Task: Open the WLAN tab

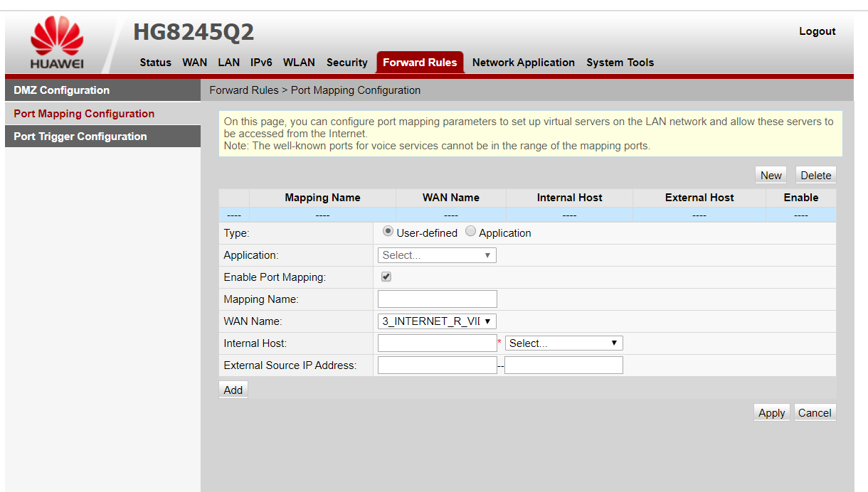Action: point(299,63)
